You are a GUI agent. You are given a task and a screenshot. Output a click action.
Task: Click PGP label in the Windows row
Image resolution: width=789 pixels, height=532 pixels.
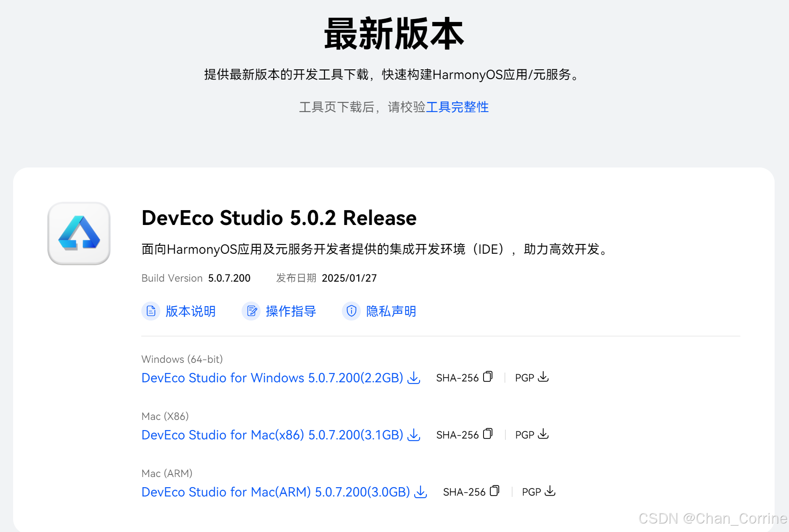[525, 378]
